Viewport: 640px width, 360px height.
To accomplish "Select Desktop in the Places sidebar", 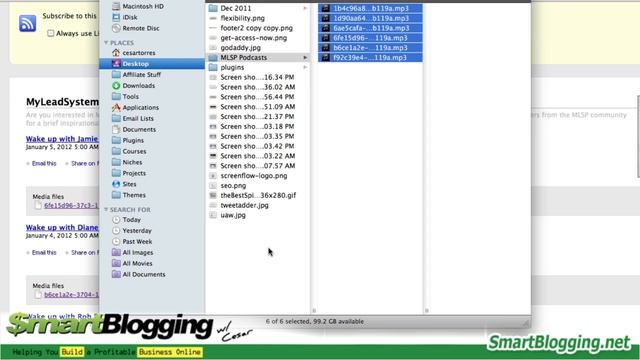I will (152, 64).
